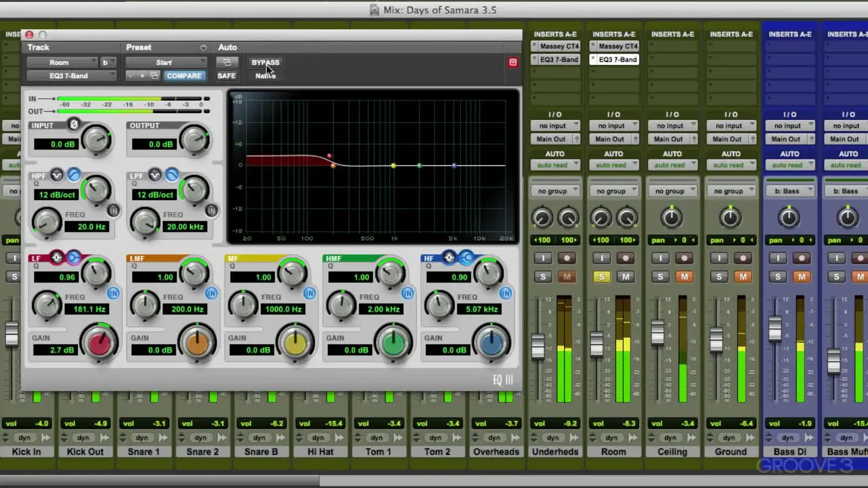
Task: Disable the MF band IN button
Action: coord(309,293)
